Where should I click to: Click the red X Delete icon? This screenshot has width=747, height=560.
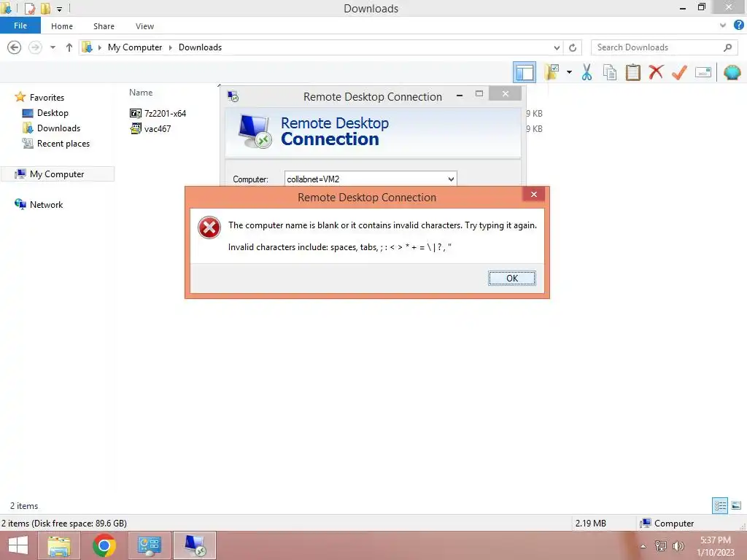coord(656,72)
